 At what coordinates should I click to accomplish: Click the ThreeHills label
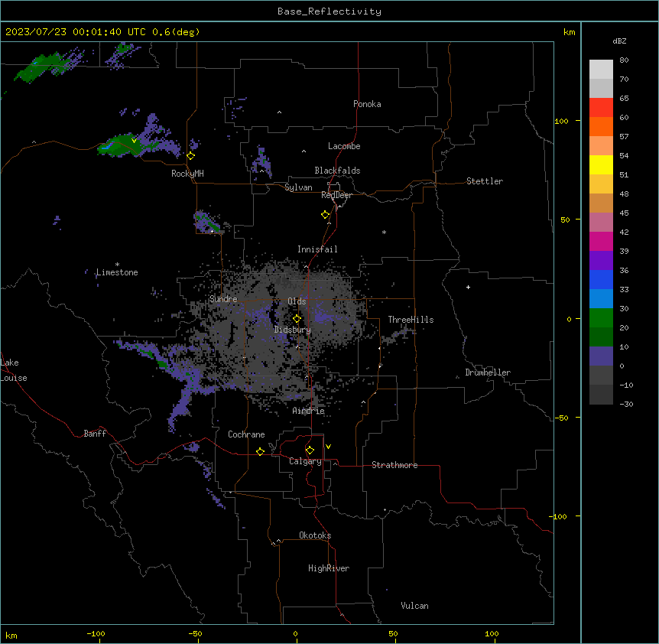[411, 320]
